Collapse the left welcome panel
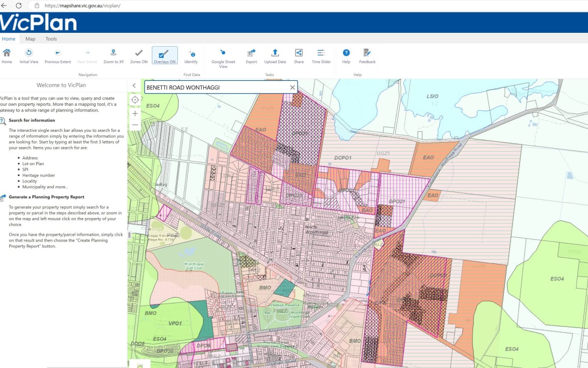Viewport: 588px width, 368px height. 134,85
